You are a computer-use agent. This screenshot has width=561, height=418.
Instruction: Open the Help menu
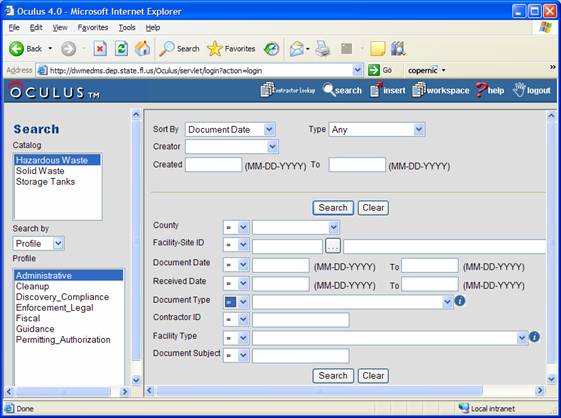[152, 28]
